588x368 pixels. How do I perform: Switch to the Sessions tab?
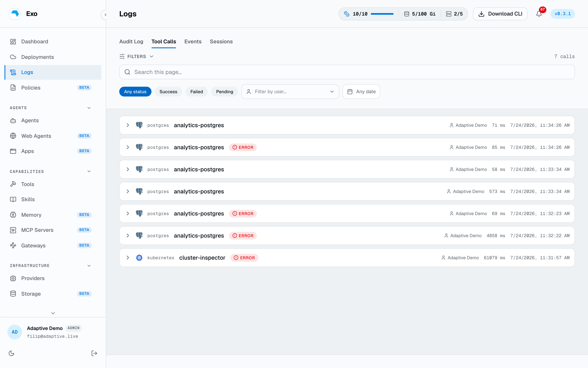click(x=221, y=42)
